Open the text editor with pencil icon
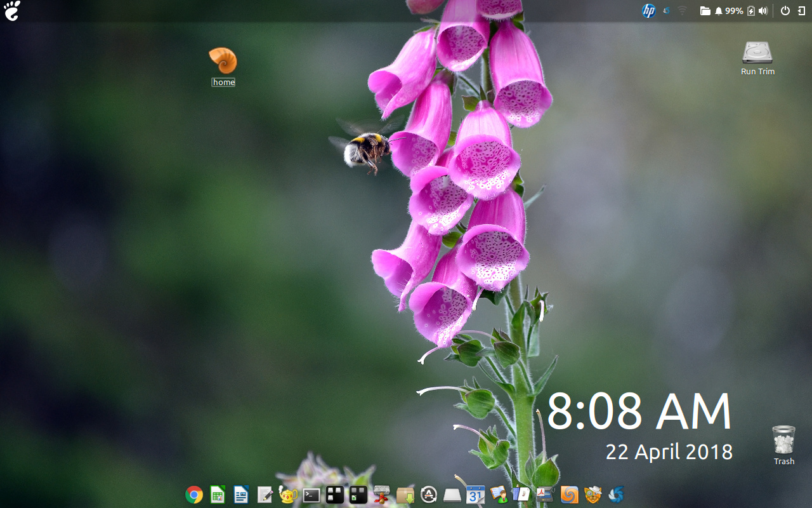This screenshot has width=812, height=508. [x=265, y=495]
